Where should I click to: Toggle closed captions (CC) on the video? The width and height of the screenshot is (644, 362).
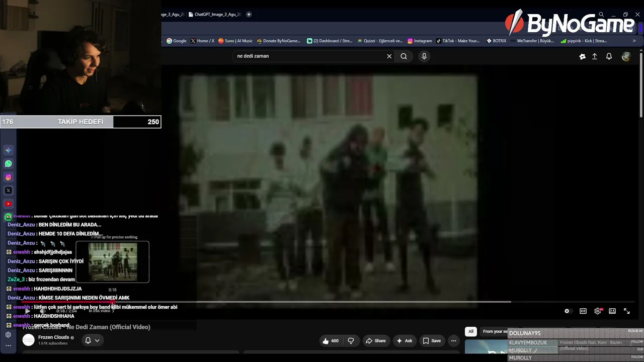583,311
